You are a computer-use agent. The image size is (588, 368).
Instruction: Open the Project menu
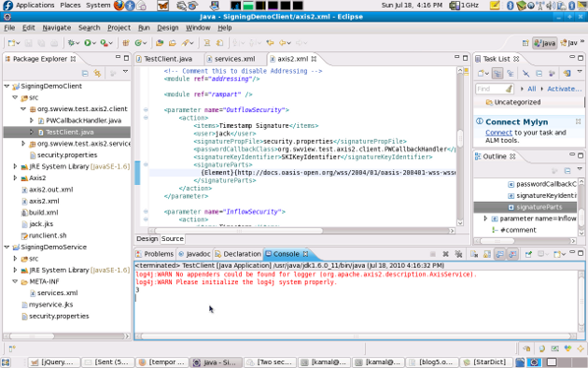119,28
